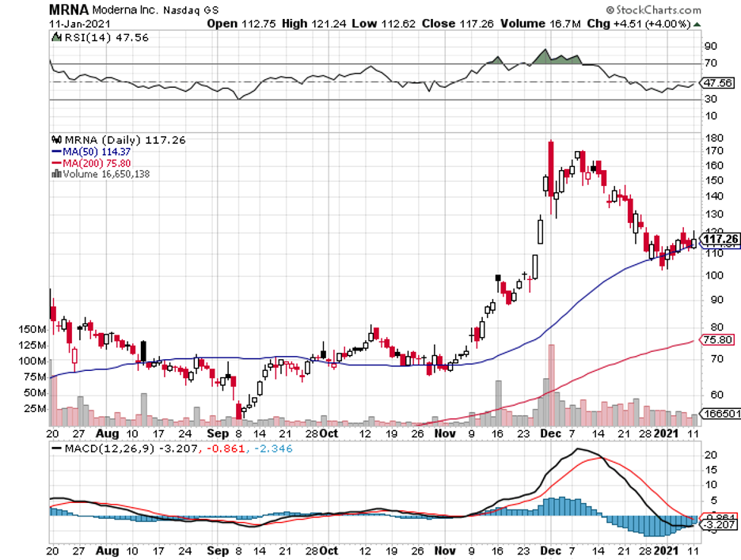Viewport: 741px width, 560px height.
Task: Click the blue MA(50) legend swatch
Action: coord(57,151)
